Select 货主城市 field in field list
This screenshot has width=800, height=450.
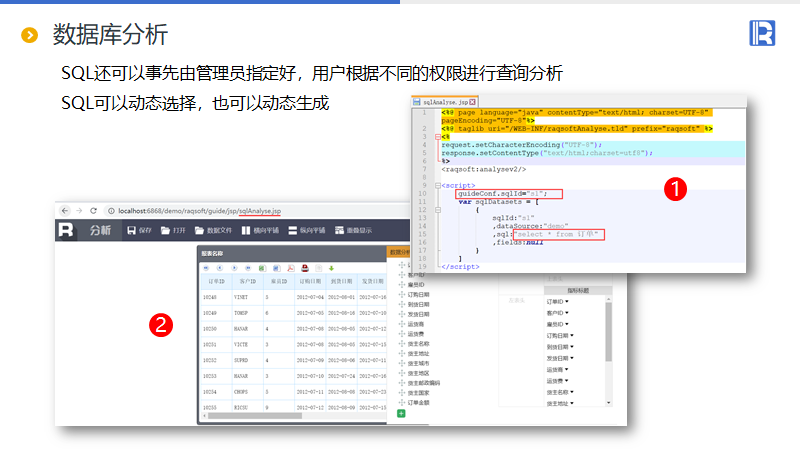[x=418, y=363]
